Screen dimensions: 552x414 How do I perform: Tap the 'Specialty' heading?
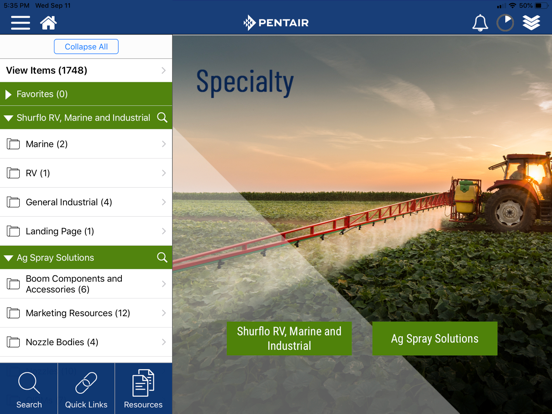click(x=245, y=83)
